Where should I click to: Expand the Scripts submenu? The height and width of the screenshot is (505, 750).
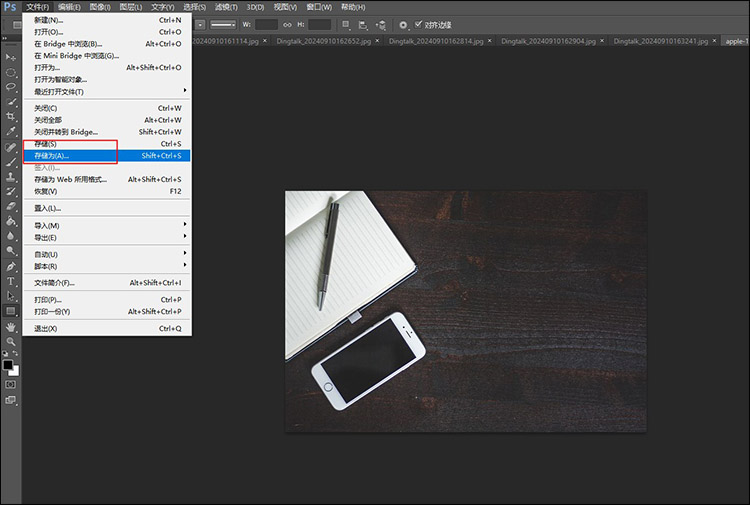pos(107,266)
